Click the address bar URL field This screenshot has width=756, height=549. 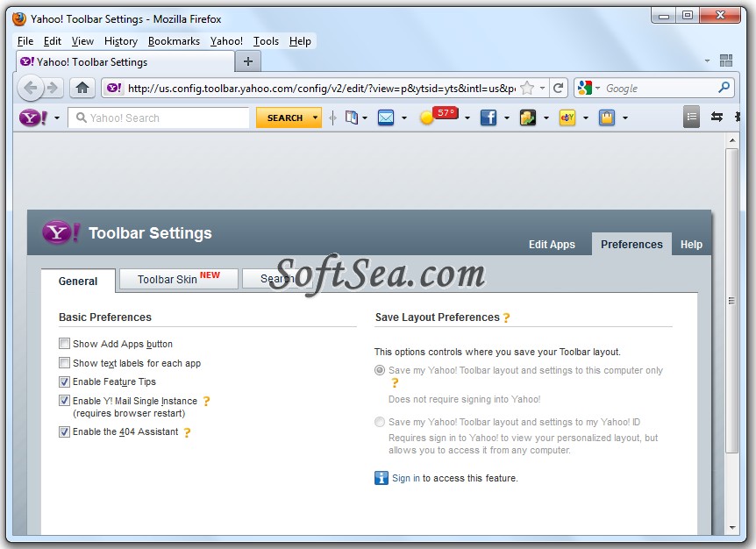coord(320,89)
